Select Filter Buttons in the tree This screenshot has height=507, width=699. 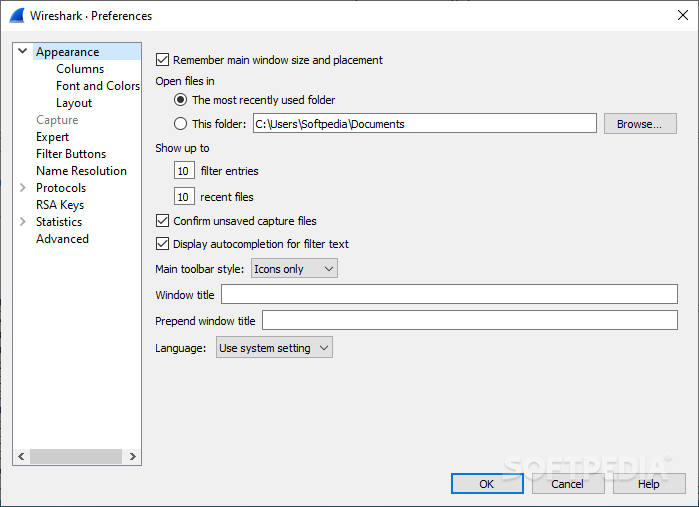point(71,154)
